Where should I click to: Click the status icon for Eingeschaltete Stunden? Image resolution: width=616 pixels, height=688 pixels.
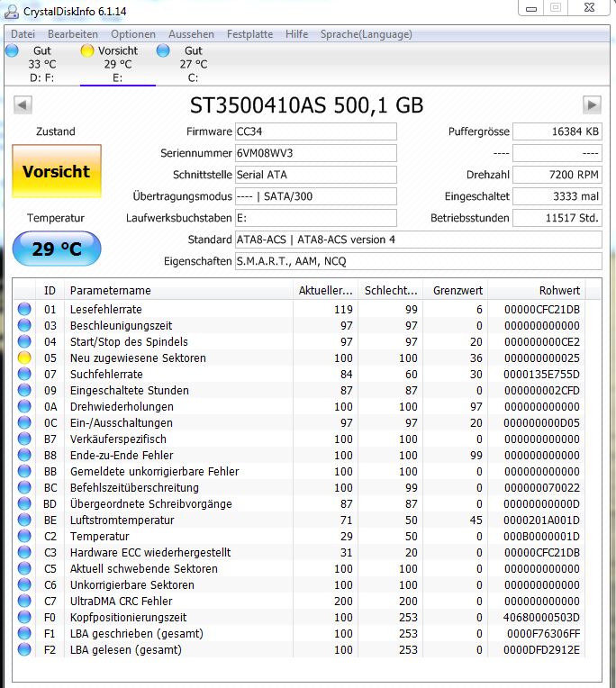[x=24, y=390]
